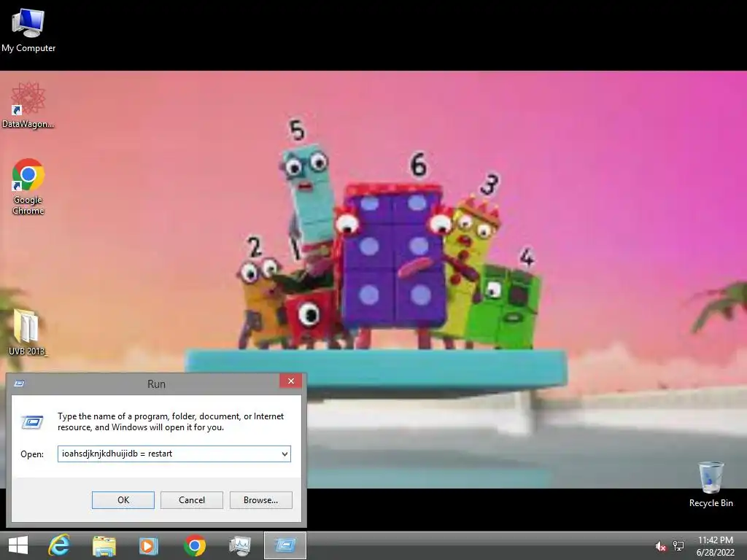Click the Open: label
Image resolution: width=747 pixels, height=560 pixels.
coord(32,454)
